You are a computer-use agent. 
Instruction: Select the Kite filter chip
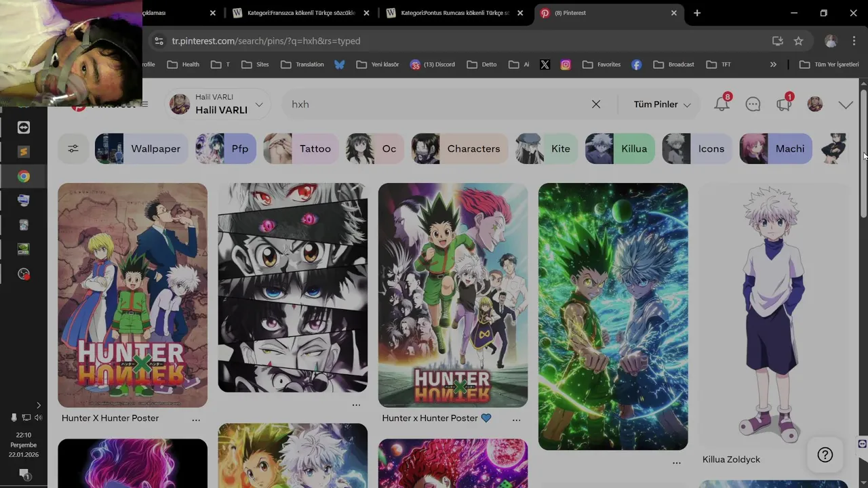point(547,148)
